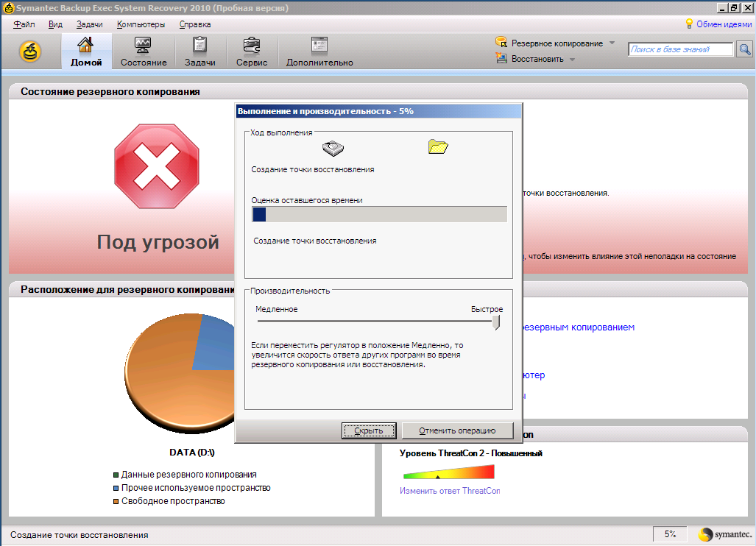Click the Обмен идеями link
The width and height of the screenshot is (756, 546).
724,24
